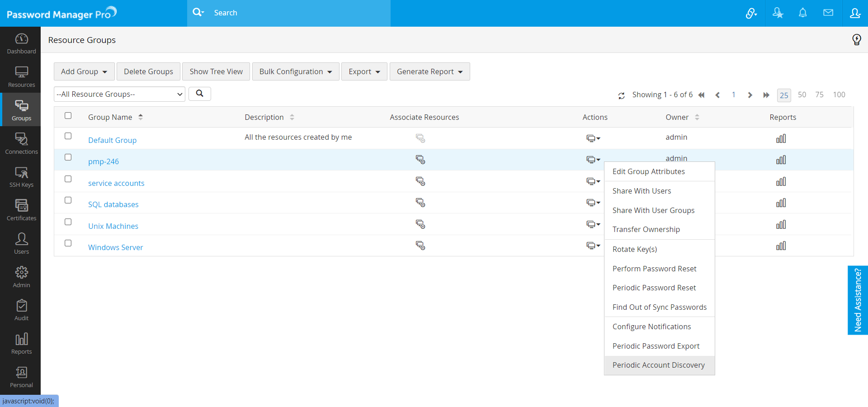The width and height of the screenshot is (868, 407).
Task: Open the Unix Machines group link
Action: tap(113, 226)
